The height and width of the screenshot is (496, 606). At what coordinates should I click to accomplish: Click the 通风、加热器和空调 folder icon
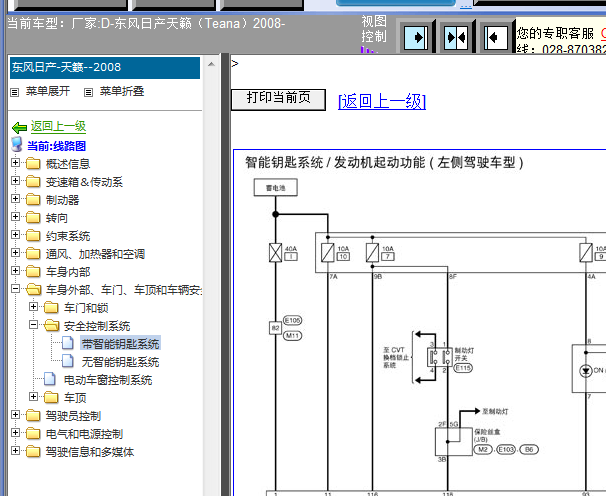33,253
